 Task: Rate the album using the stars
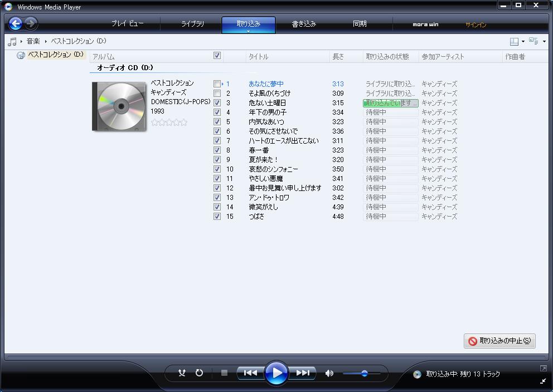coord(169,122)
